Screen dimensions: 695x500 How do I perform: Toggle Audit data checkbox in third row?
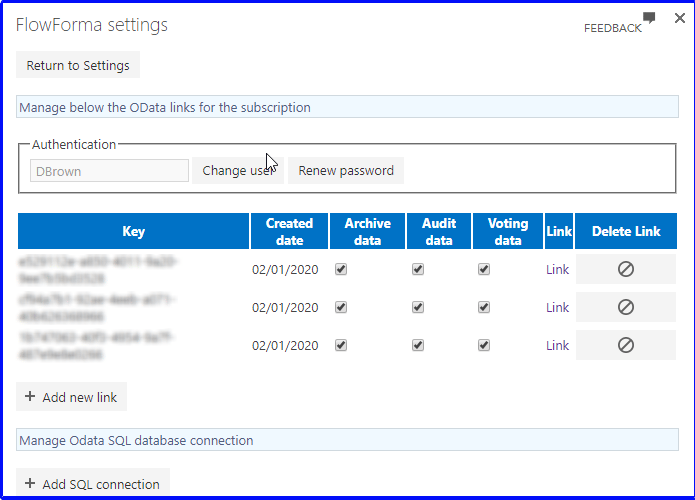click(x=418, y=345)
